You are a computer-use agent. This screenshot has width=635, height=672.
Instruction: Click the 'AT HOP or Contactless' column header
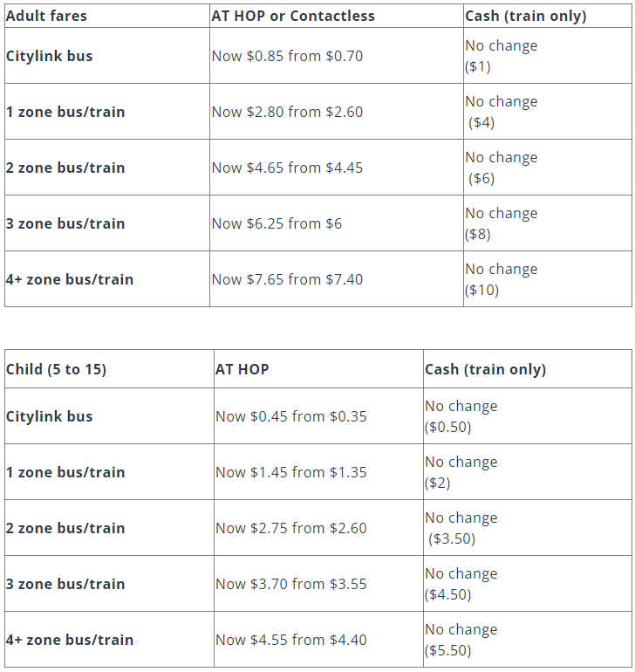293,16
